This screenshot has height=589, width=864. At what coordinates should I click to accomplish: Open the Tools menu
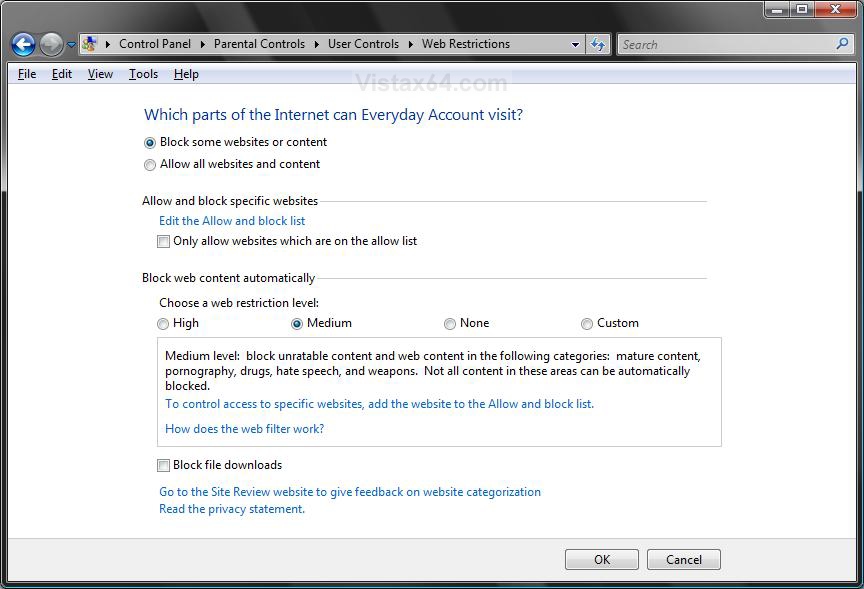[x=143, y=74]
